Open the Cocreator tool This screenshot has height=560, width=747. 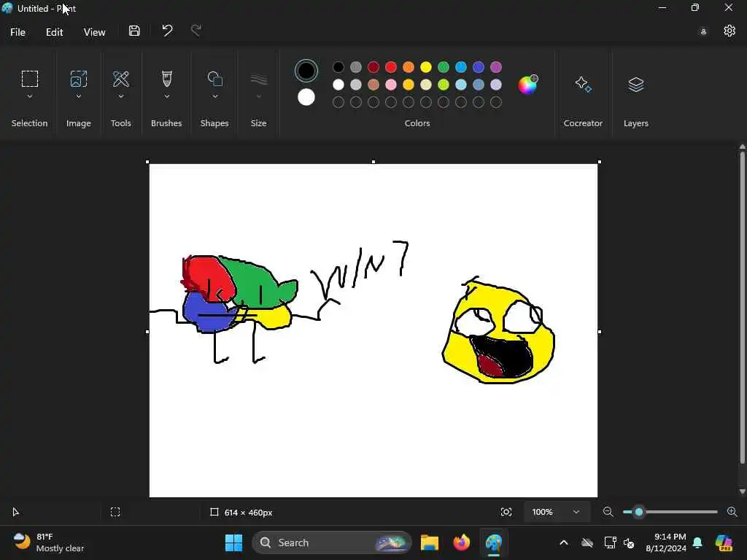tap(583, 85)
